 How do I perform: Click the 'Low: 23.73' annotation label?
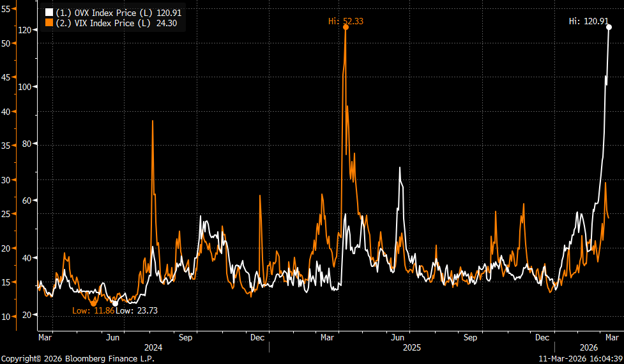137,310
